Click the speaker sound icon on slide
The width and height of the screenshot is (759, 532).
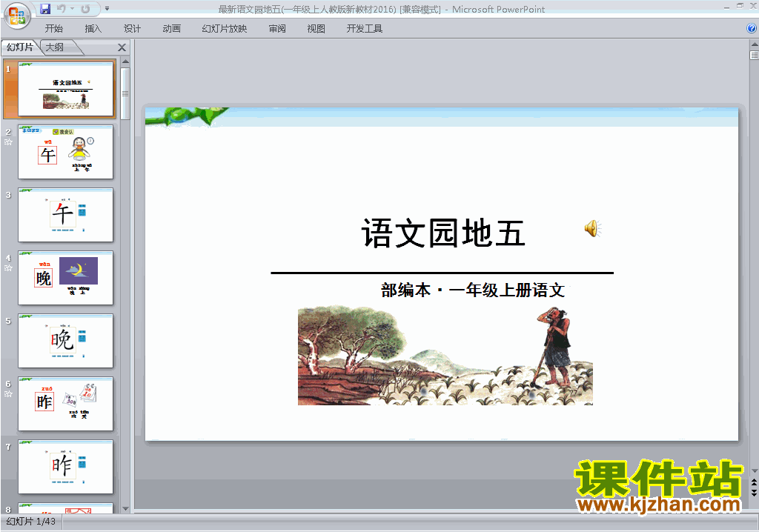point(592,228)
